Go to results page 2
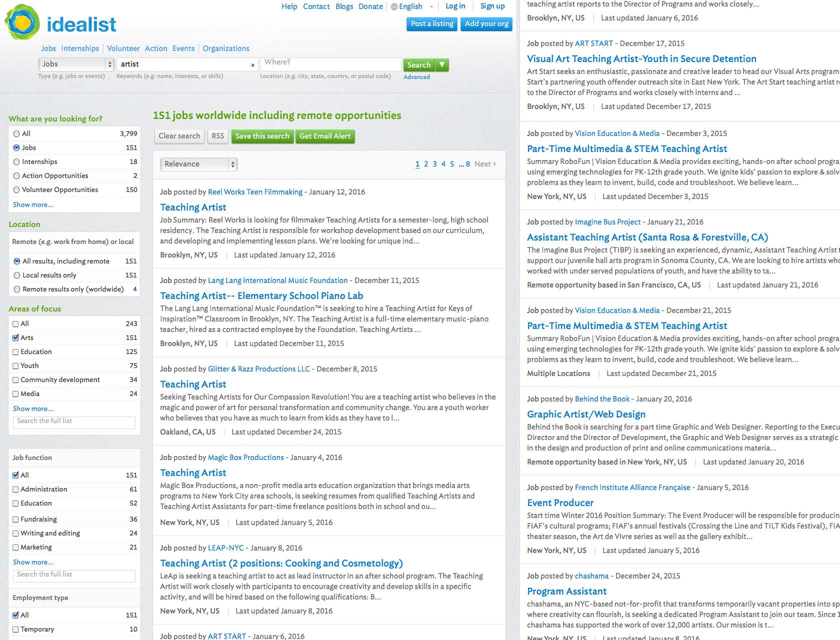The image size is (840, 640). coord(426,164)
